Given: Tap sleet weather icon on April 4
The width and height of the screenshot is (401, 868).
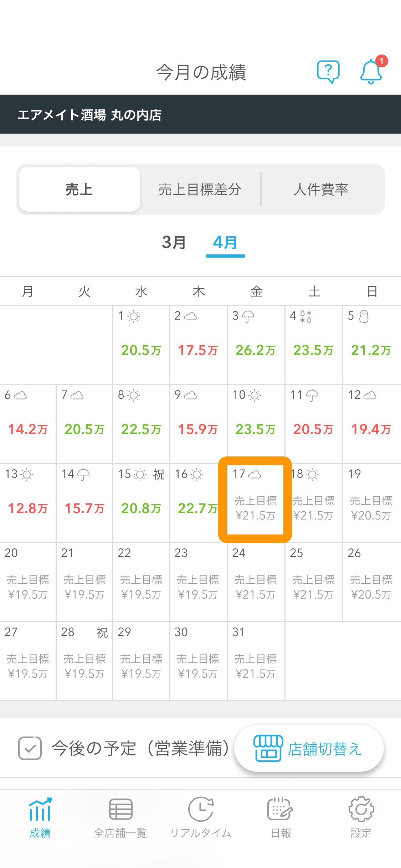Looking at the screenshot, I should click(x=306, y=316).
